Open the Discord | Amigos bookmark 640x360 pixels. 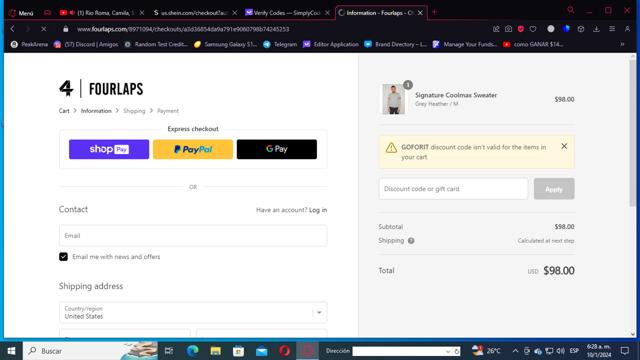coord(86,44)
